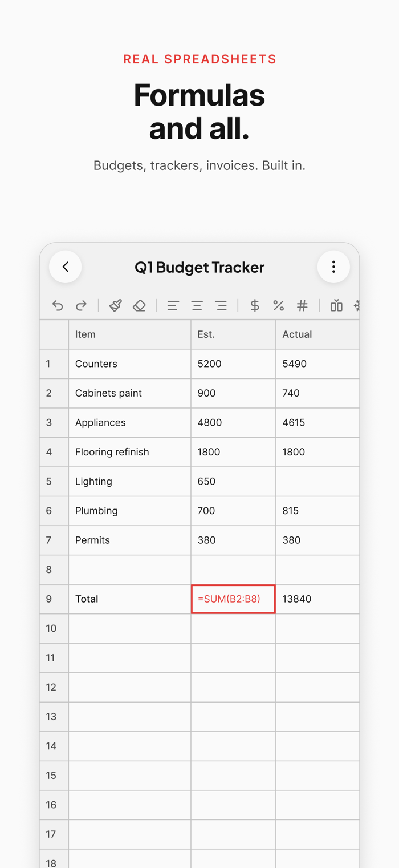This screenshot has height=868, width=399.
Task: Open the three-dot more options menu
Action: pos(333,267)
